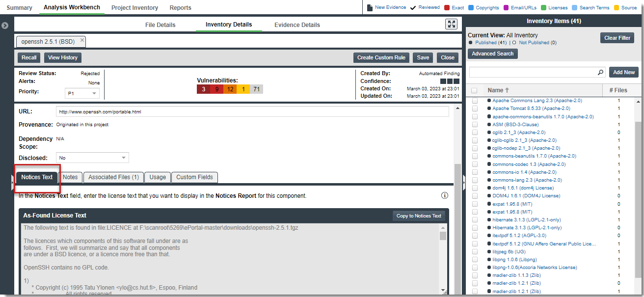Screen dimensions: 644x297
Task: Check the box for ASM (BSD-3-Clause)
Action: point(475,124)
